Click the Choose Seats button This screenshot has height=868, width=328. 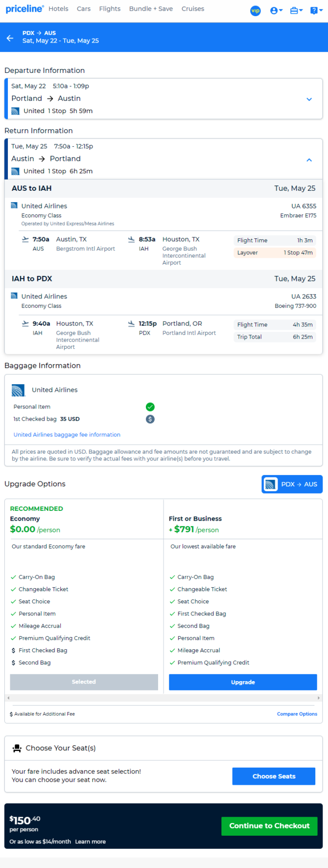point(274,776)
